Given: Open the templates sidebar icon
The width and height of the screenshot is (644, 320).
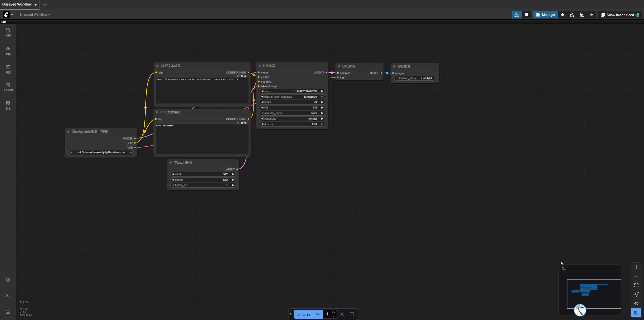Looking at the screenshot, I should point(8,105).
